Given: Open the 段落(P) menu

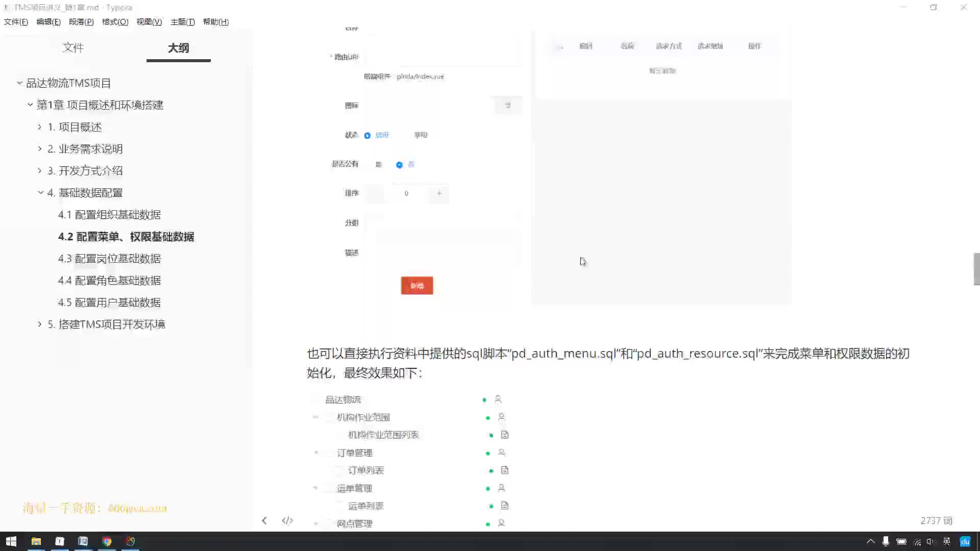Looking at the screenshot, I should coord(81,21).
